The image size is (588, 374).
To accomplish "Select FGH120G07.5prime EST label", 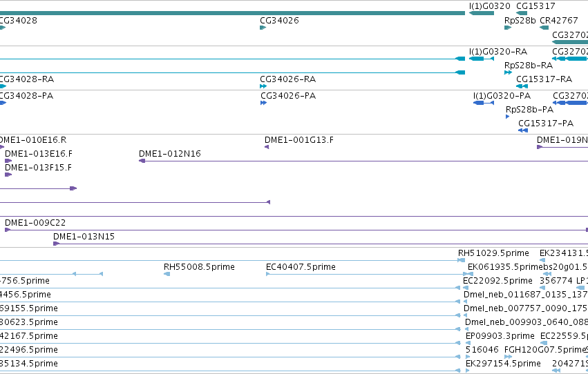I will (546, 350).
